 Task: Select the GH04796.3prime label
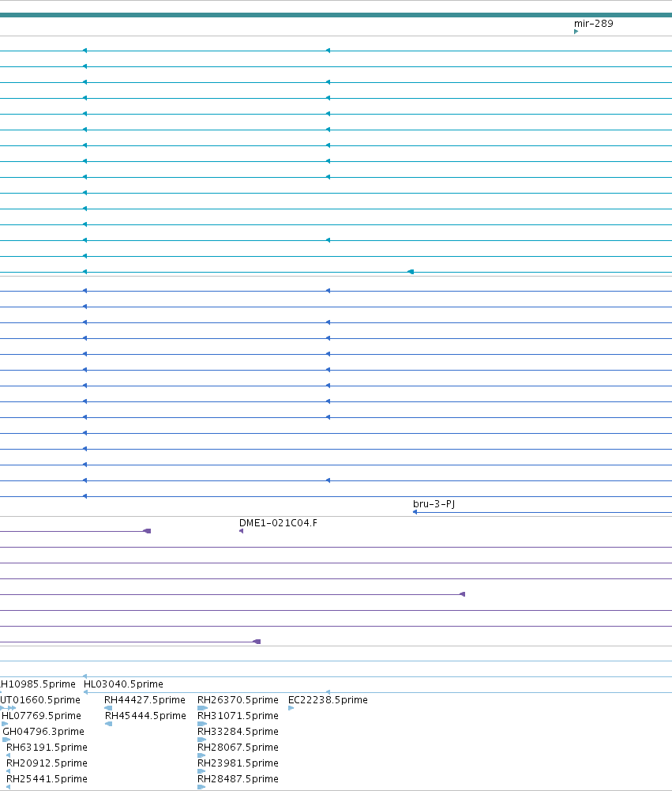point(43,731)
